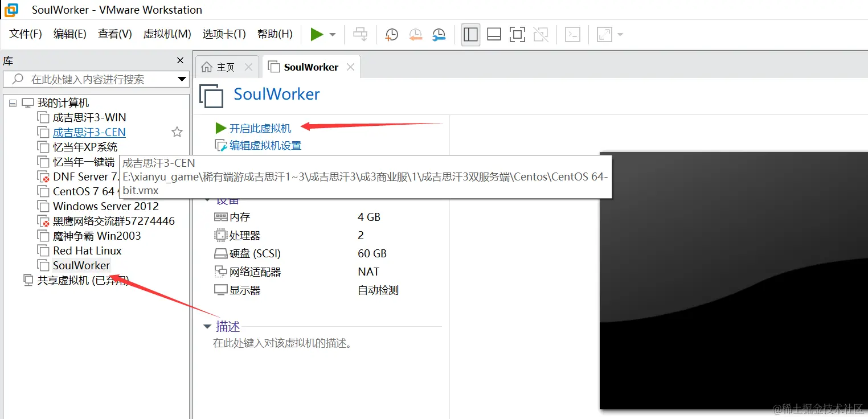The height and width of the screenshot is (419, 868).
Task: Open the 查看(V) menu
Action: pos(114,34)
